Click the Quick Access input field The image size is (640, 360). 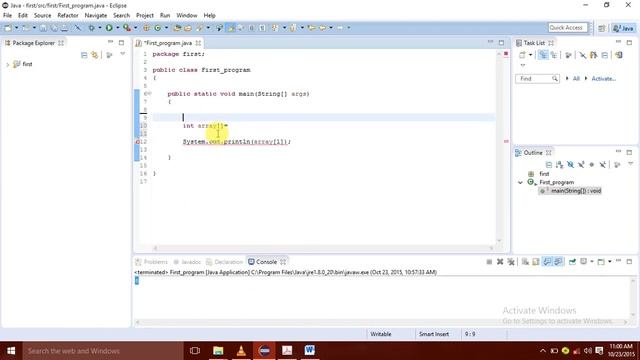568,28
